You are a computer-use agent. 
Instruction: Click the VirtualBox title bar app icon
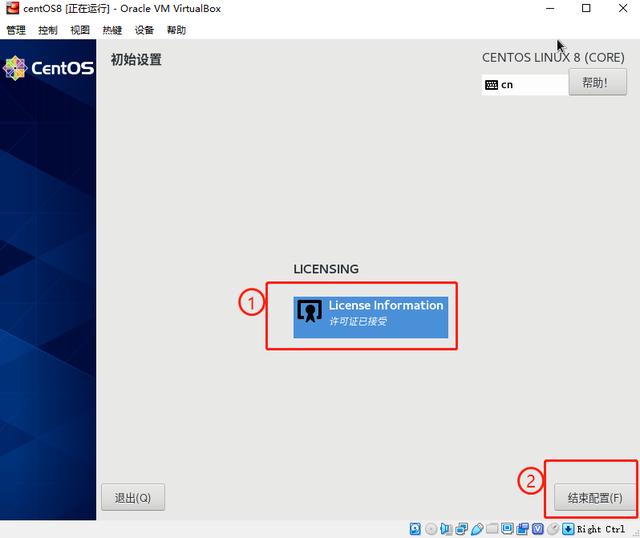point(13,8)
